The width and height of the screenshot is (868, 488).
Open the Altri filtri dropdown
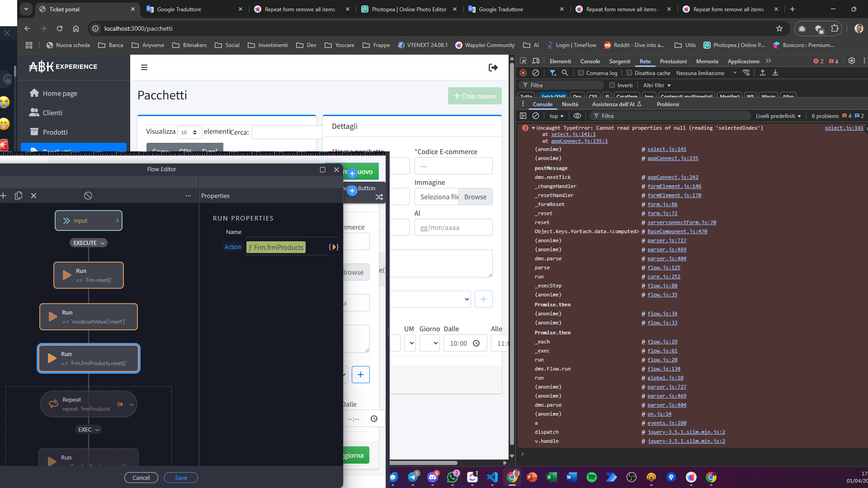pos(657,85)
